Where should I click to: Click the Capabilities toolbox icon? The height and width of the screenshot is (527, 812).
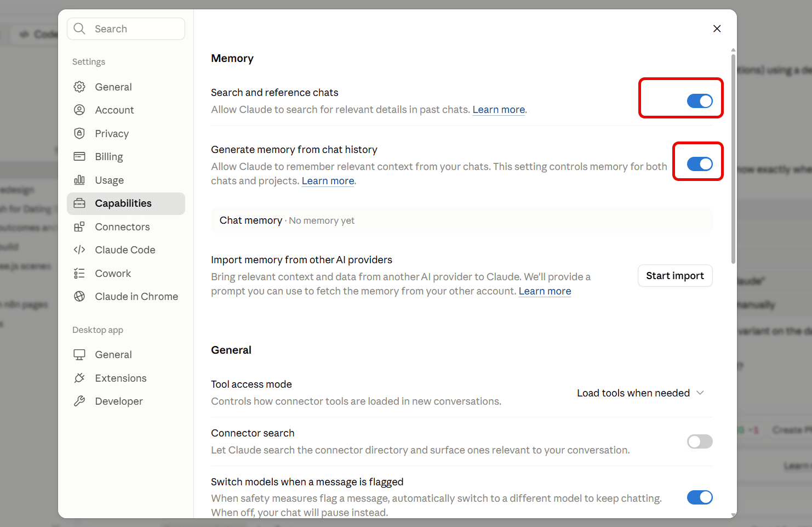(79, 203)
